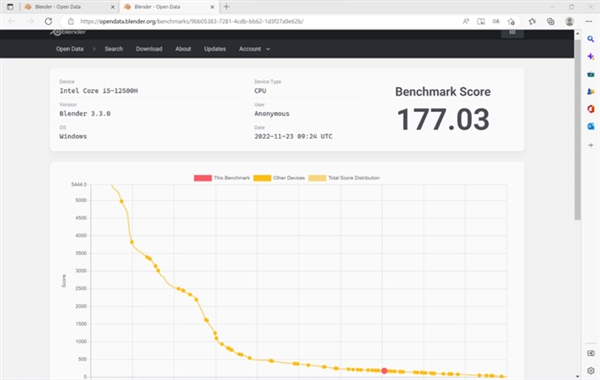Open the Immersive Reader icon
The width and height of the screenshot is (600, 380).
pos(481,21)
